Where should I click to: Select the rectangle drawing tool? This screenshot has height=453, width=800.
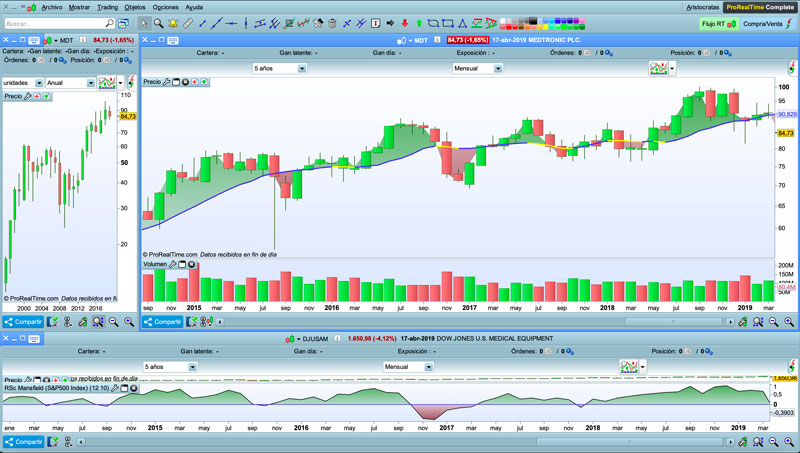coord(448,23)
